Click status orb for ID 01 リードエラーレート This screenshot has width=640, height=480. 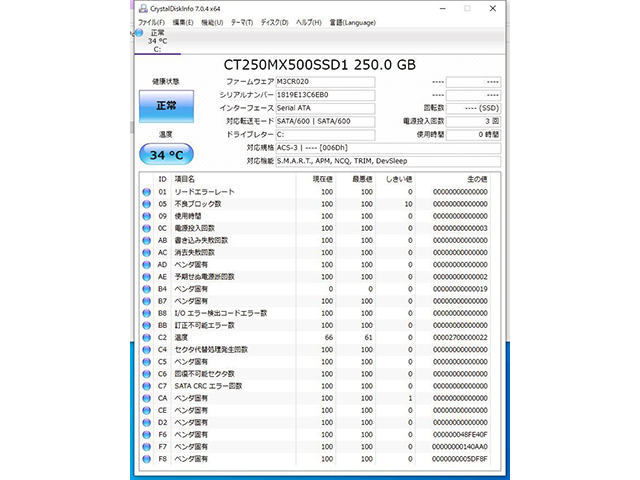point(147,192)
